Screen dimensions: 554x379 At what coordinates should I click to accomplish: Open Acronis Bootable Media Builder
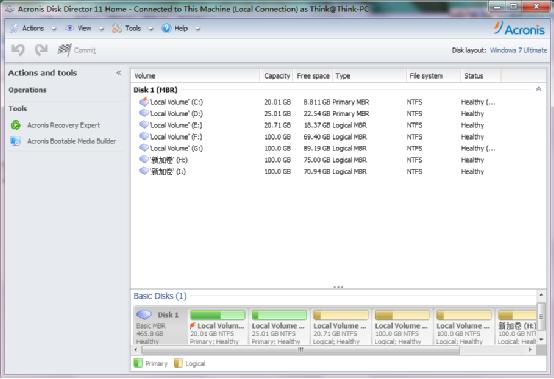coord(63,141)
